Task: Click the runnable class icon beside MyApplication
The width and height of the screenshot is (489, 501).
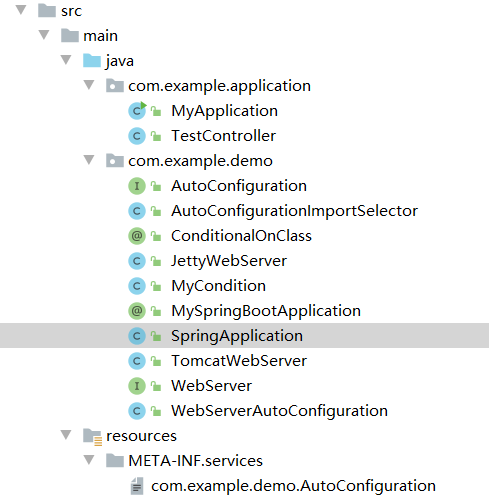Action: click(137, 110)
